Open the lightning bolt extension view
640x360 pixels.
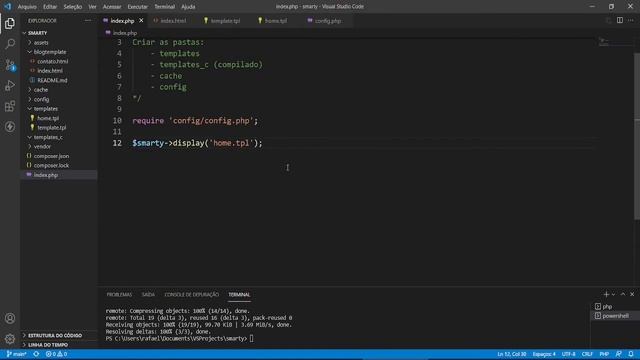(10, 127)
